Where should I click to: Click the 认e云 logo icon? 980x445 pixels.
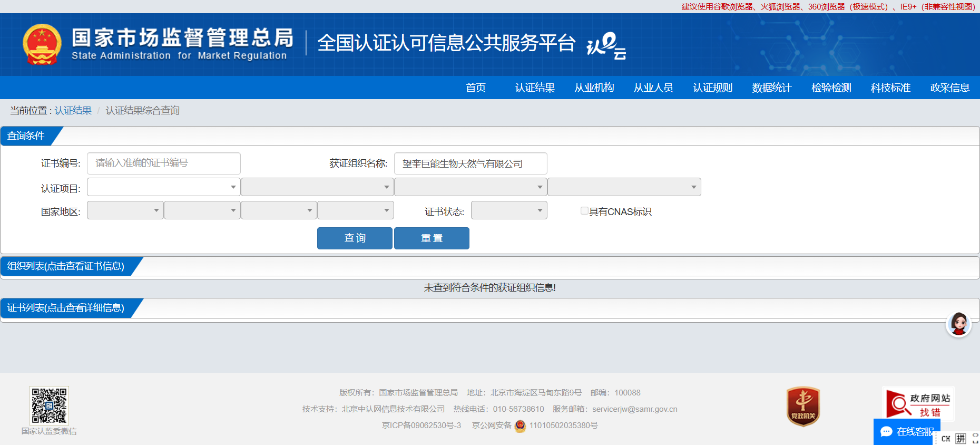point(606,46)
